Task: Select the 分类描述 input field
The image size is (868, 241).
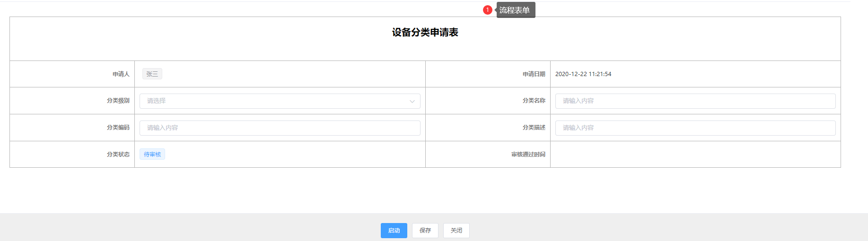Action: tap(695, 128)
